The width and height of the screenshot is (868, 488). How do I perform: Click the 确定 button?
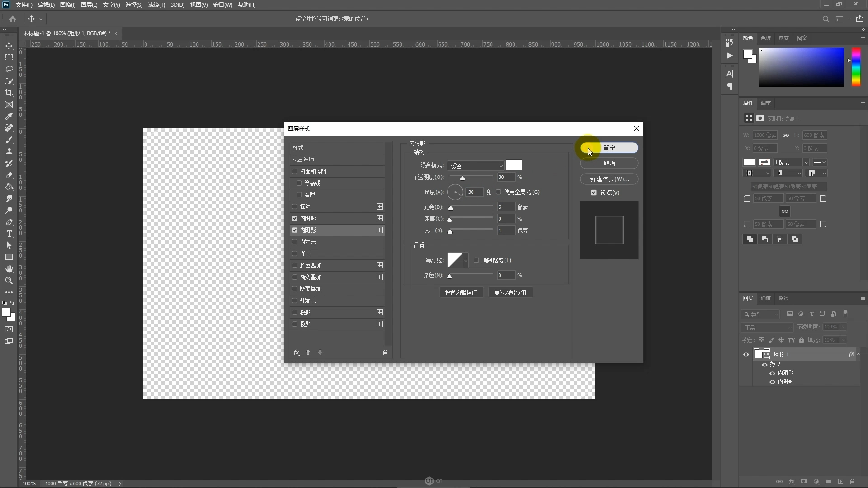coord(609,148)
